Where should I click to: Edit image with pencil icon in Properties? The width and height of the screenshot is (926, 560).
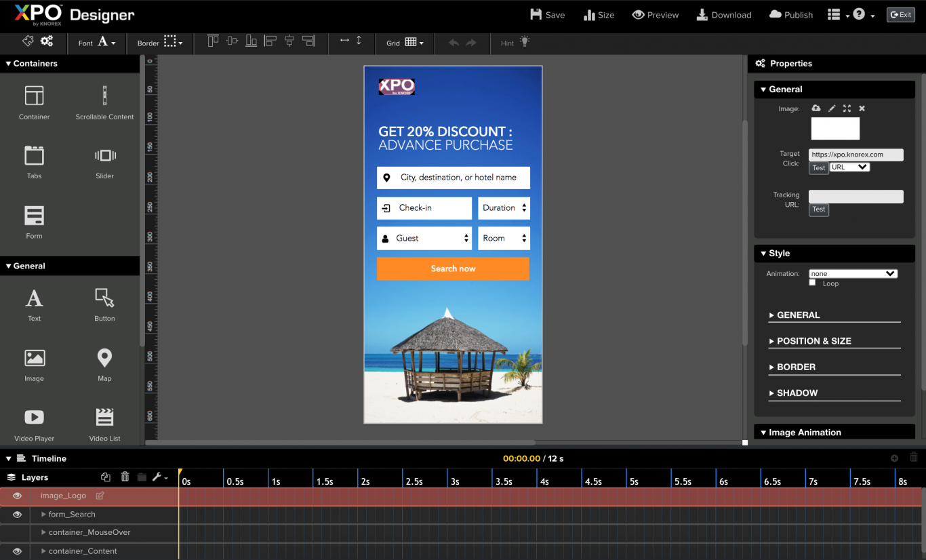832,108
